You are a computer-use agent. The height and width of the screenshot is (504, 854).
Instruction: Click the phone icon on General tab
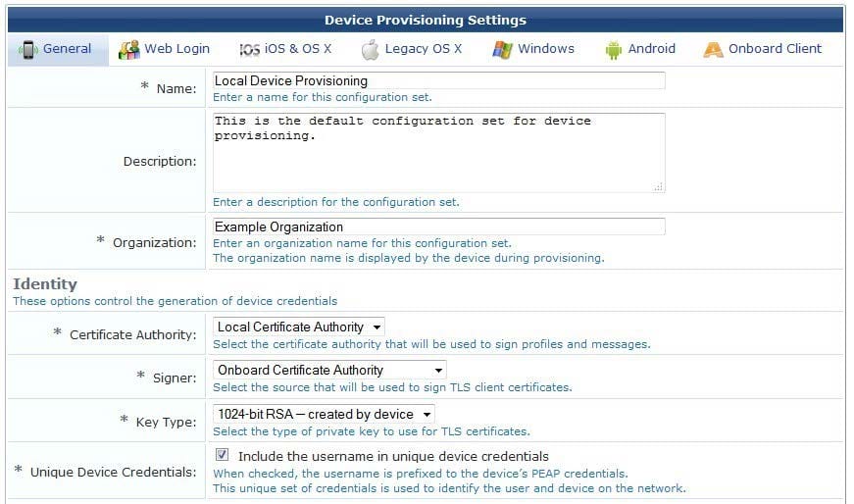pyautogui.click(x=27, y=50)
